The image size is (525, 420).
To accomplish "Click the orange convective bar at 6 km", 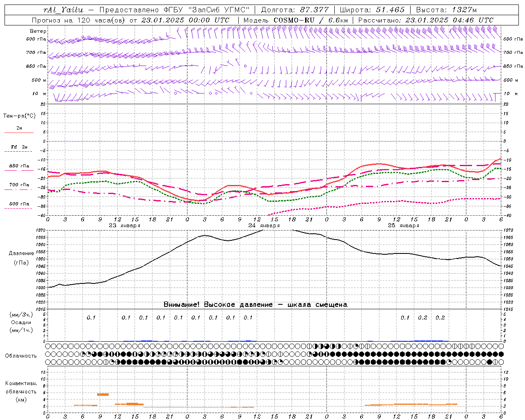I will pyautogui.click(x=103, y=395).
